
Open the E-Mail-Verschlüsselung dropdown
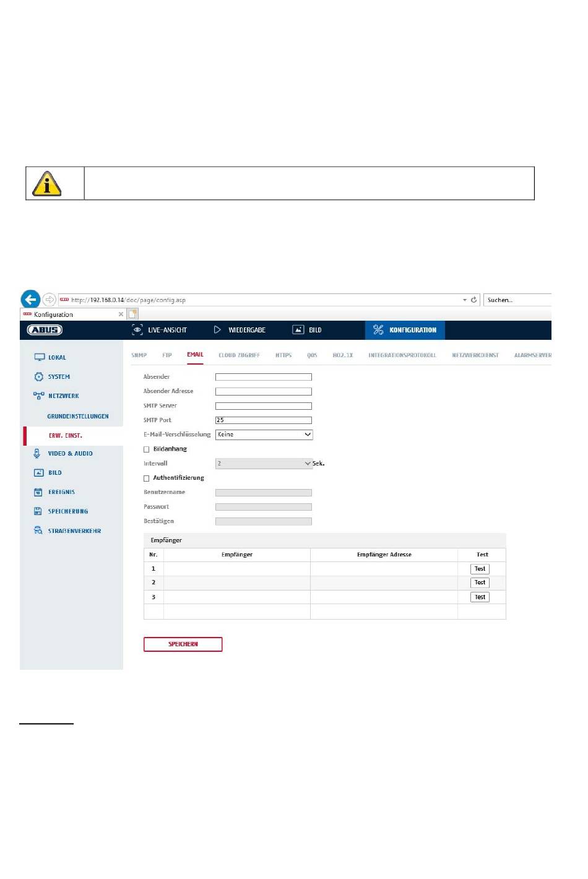(264, 435)
